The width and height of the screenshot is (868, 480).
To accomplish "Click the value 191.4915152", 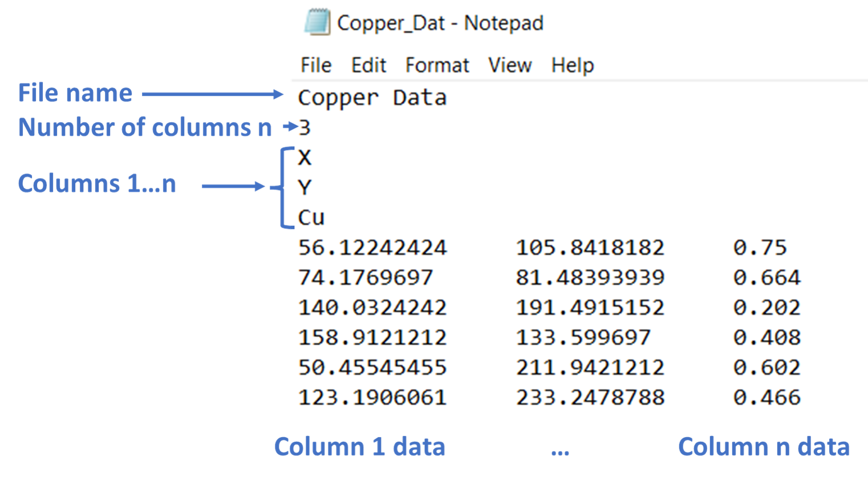I will pyautogui.click(x=590, y=308).
